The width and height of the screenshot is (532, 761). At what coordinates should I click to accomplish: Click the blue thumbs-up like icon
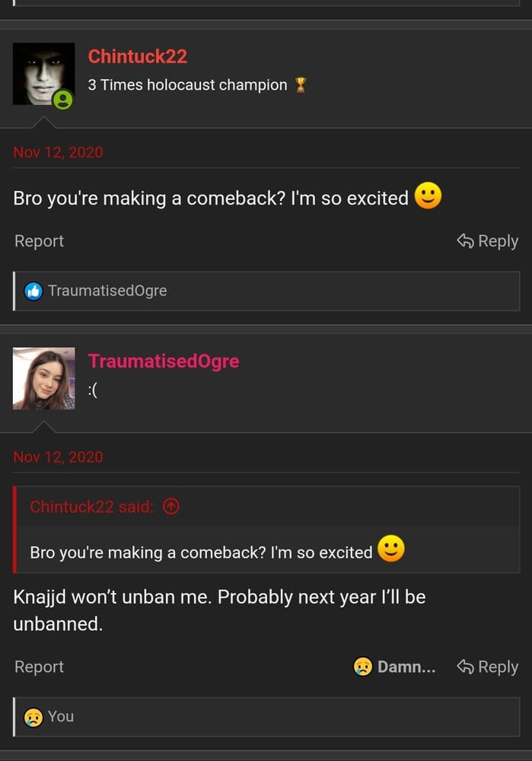33,291
